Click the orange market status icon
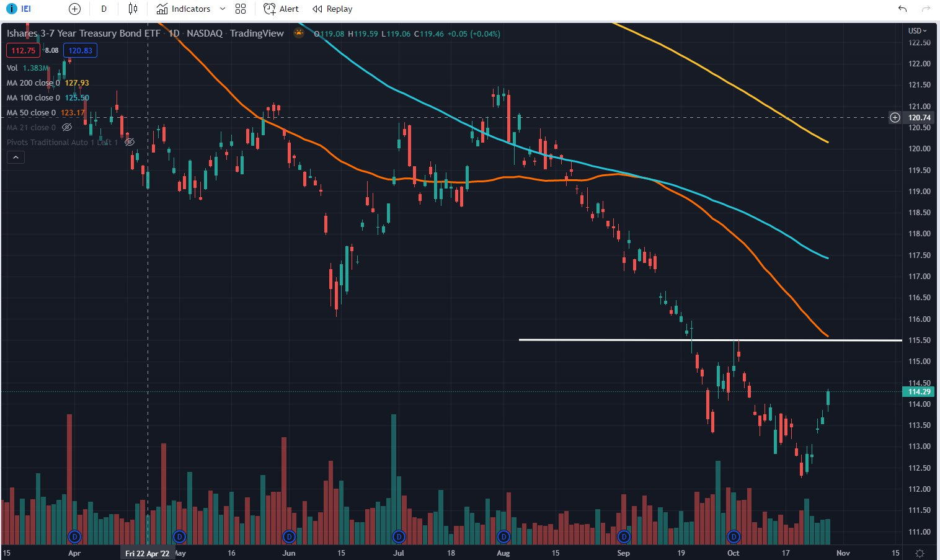The height and width of the screenshot is (560, 940). (299, 33)
